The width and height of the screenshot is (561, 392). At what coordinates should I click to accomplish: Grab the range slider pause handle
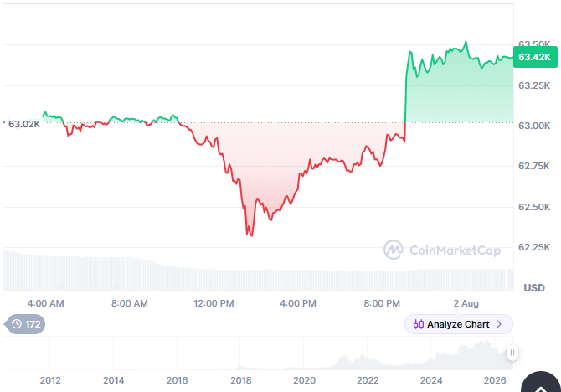(x=512, y=353)
